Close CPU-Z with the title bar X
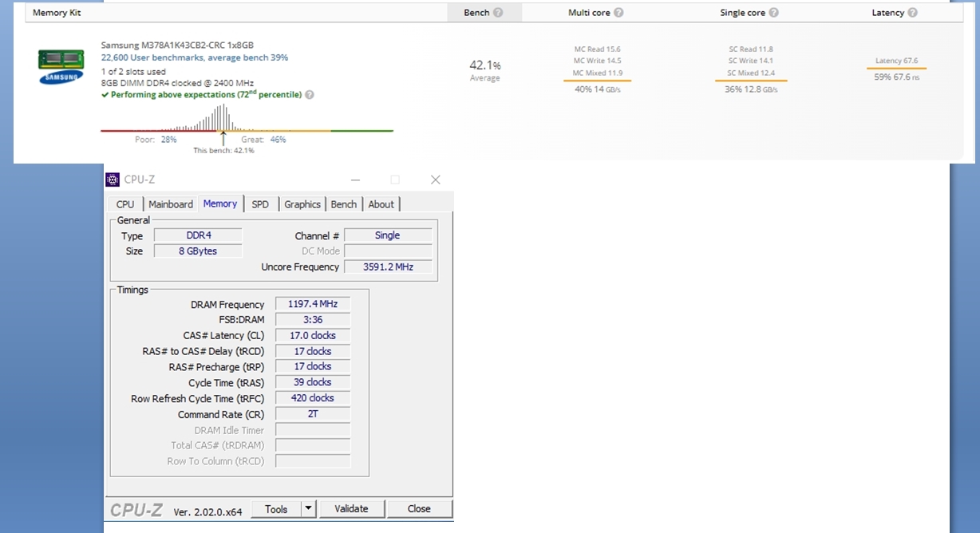The image size is (980, 533). click(x=435, y=180)
